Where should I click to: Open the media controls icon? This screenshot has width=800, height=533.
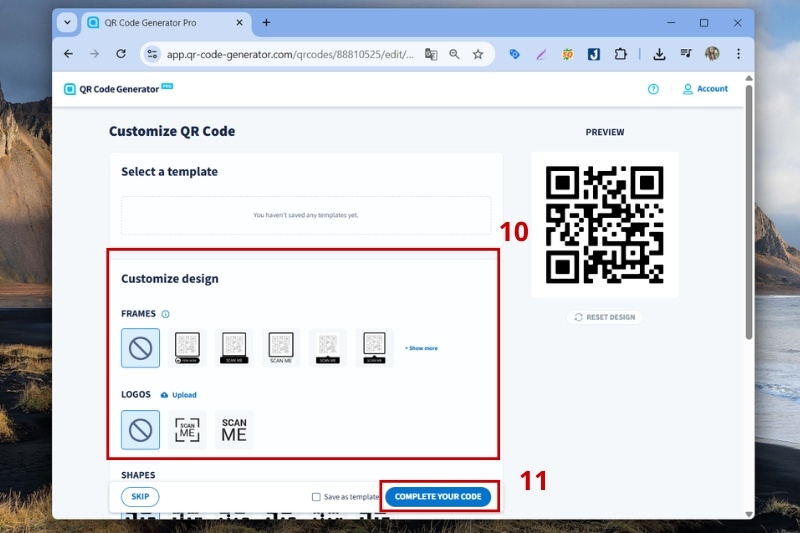pyautogui.click(x=686, y=54)
